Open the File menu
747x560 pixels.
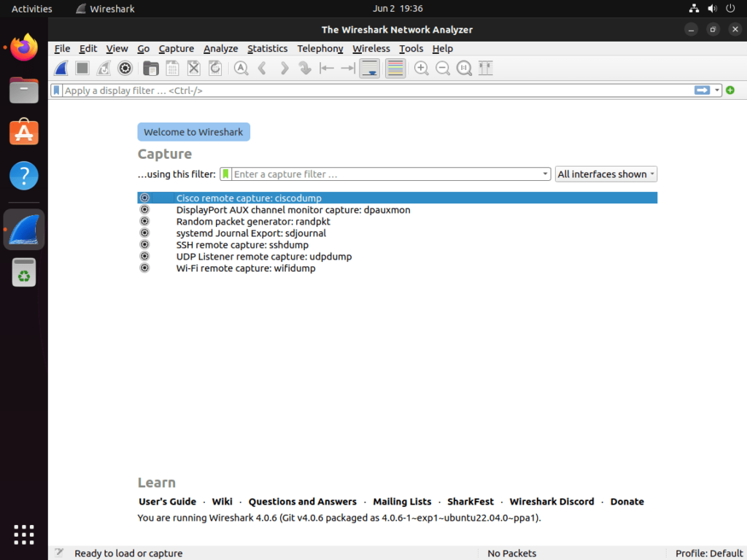tap(63, 49)
